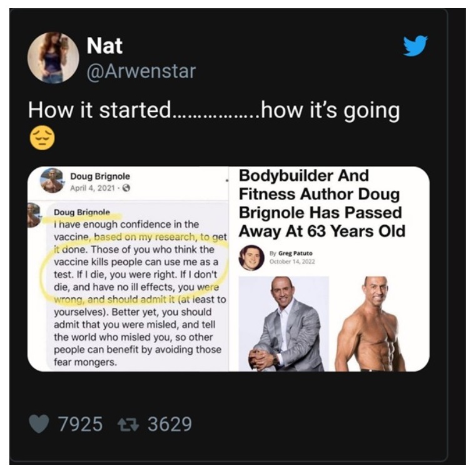The height and width of the screenshot is (473, 476).
Task: Click the pensive face emoji
Action: [x=42, y=138]
